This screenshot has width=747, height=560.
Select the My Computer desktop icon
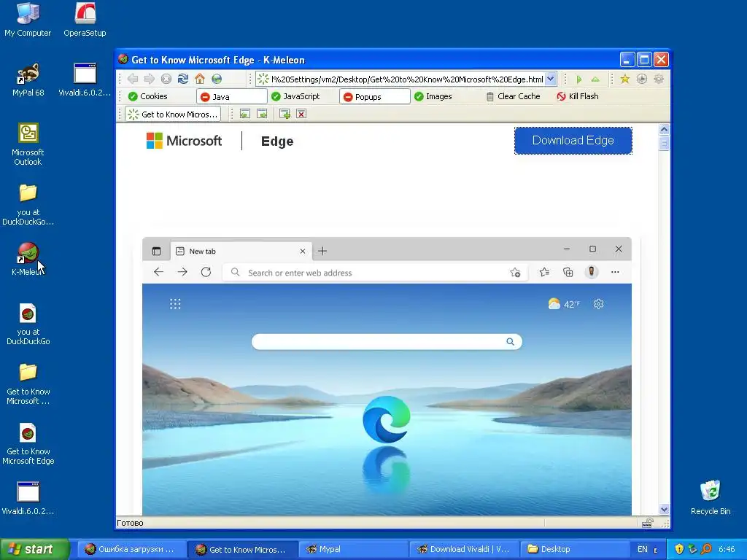28,20
